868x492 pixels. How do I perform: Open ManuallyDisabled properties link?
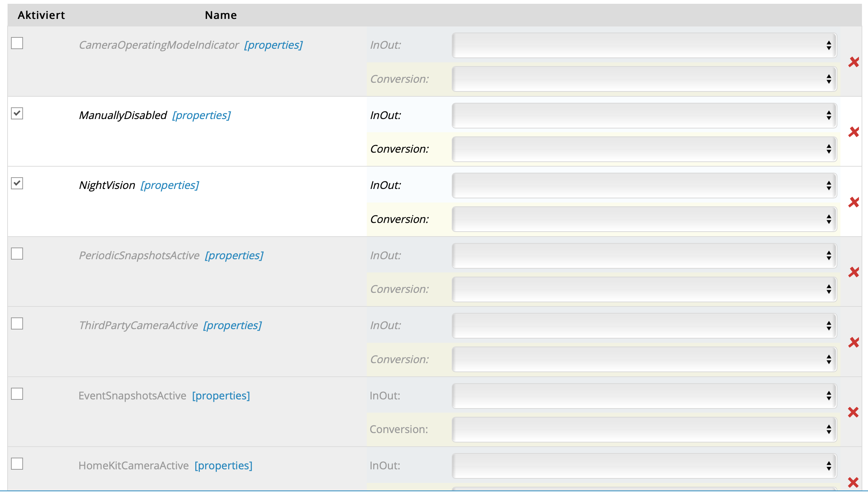(201, 115)
